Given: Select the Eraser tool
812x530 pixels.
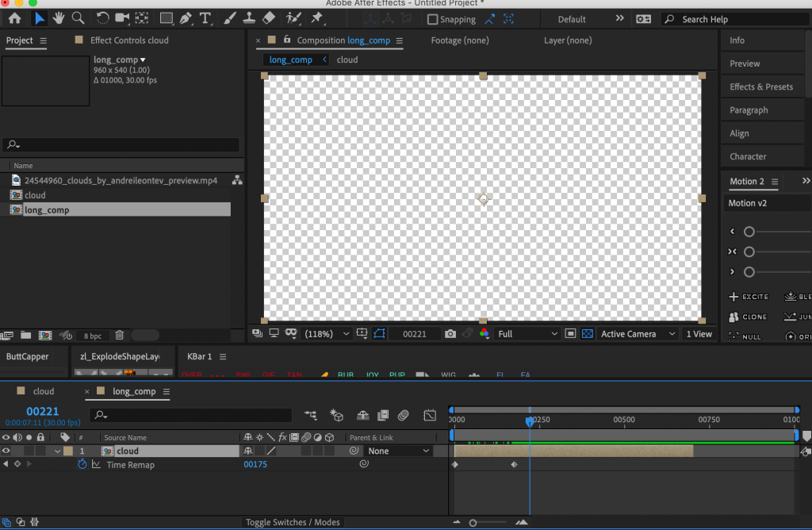Looking at the screenshot, I should pos(268,18).
